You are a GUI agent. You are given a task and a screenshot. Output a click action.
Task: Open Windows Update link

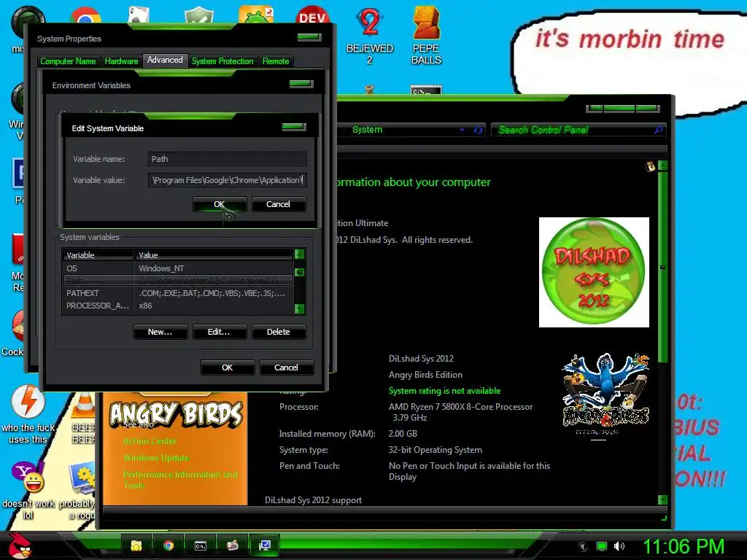[156, 458]
